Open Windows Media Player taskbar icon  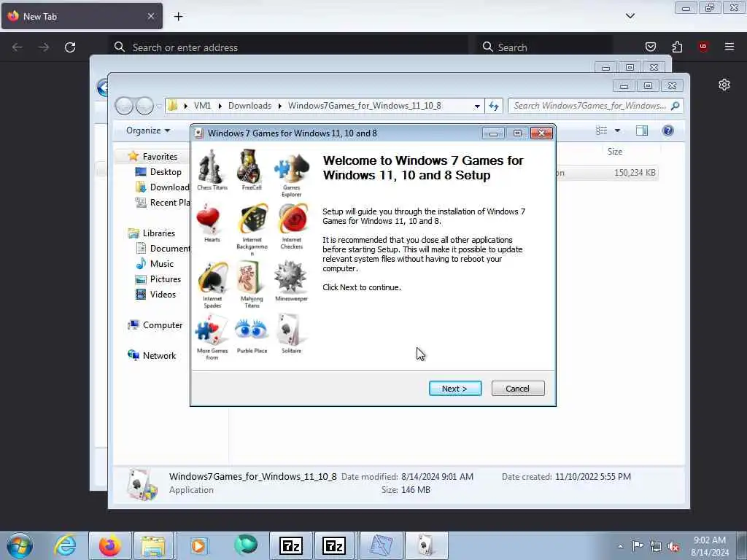click(198, 545)
